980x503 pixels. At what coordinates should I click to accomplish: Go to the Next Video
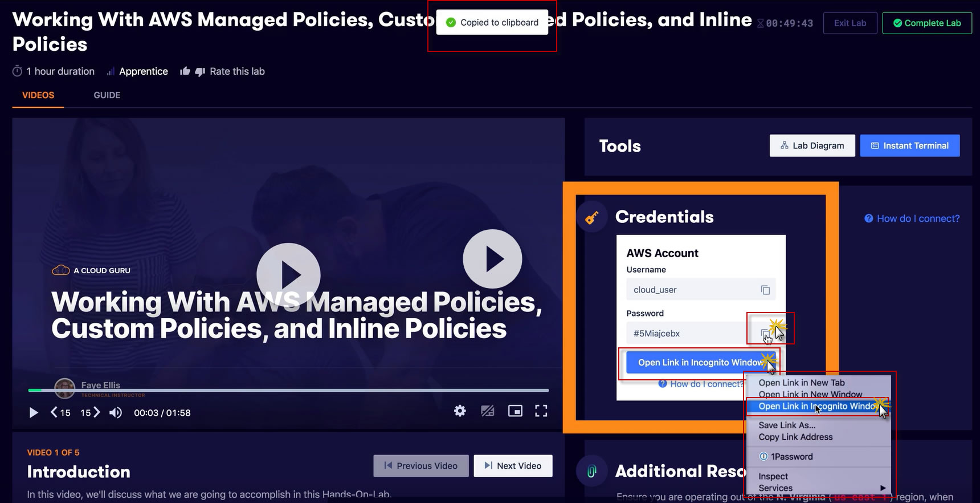[x=513, y=466]
